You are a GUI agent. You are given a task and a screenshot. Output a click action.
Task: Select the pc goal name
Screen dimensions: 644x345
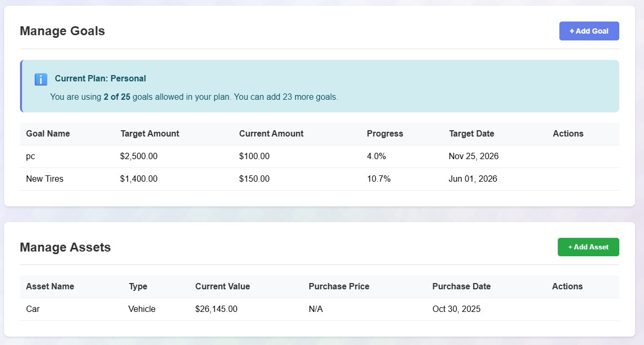[x=30, y=156]
